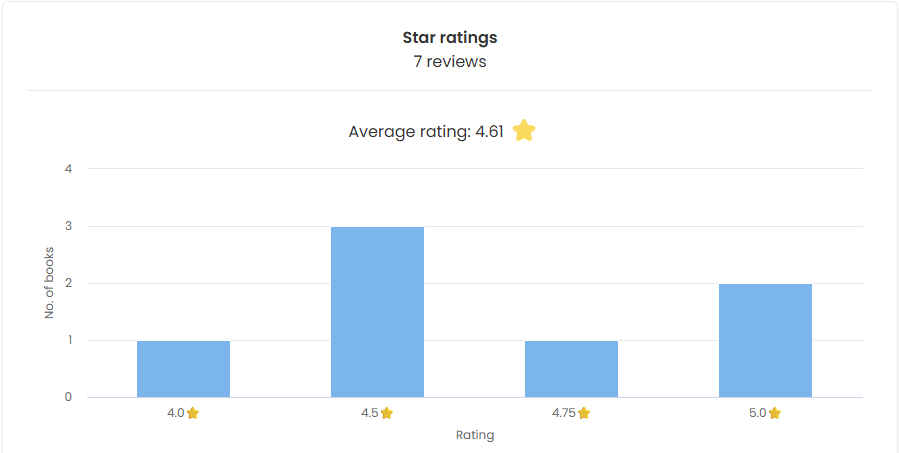
Task: Click the large star beside Average rating
Action: coord(524,131)
